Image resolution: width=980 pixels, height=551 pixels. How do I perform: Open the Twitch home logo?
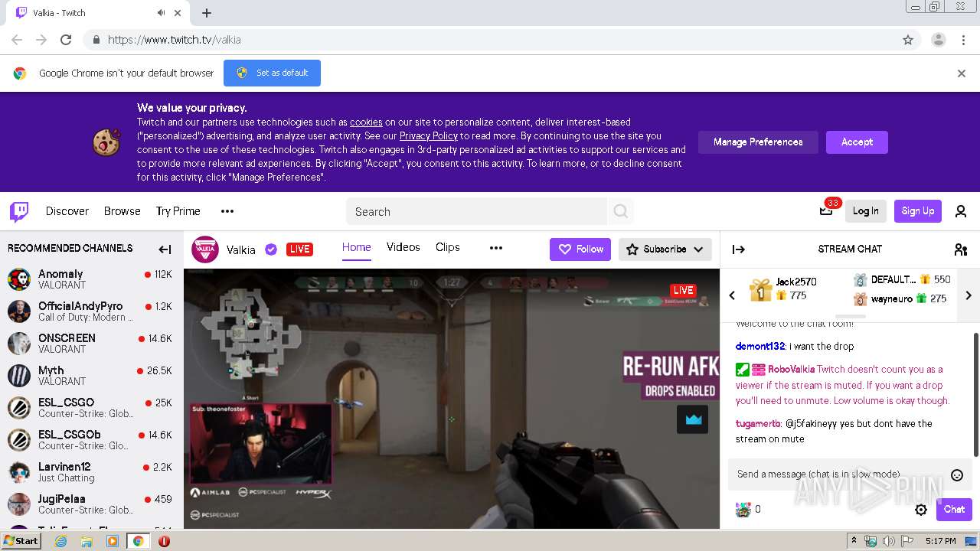point(19,211)
